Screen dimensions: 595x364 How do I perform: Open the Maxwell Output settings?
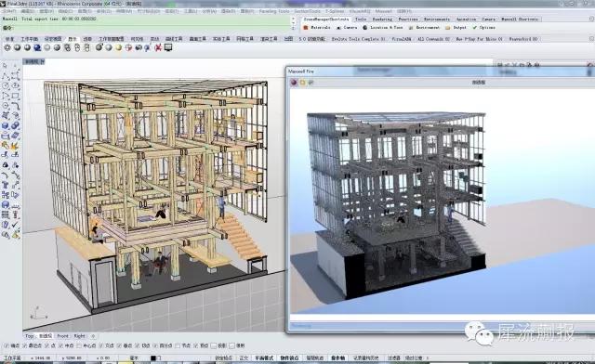tap(456, 28)
